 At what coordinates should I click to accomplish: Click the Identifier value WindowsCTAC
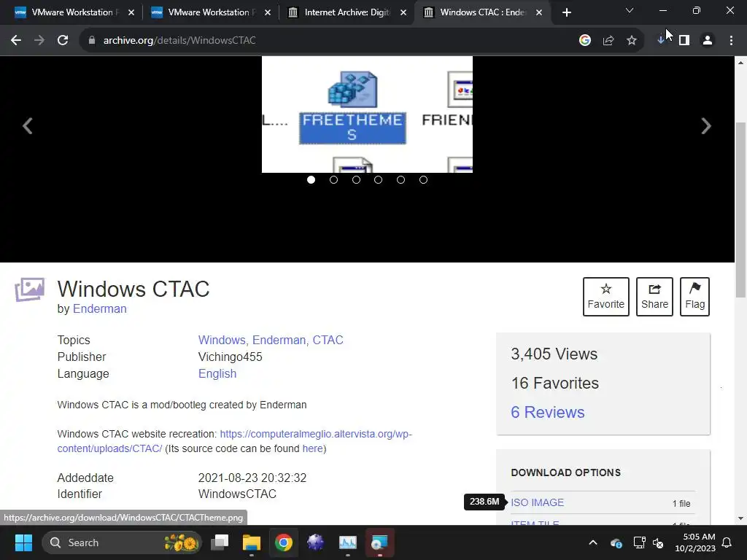pyautogui.click(x=237, y=494)
